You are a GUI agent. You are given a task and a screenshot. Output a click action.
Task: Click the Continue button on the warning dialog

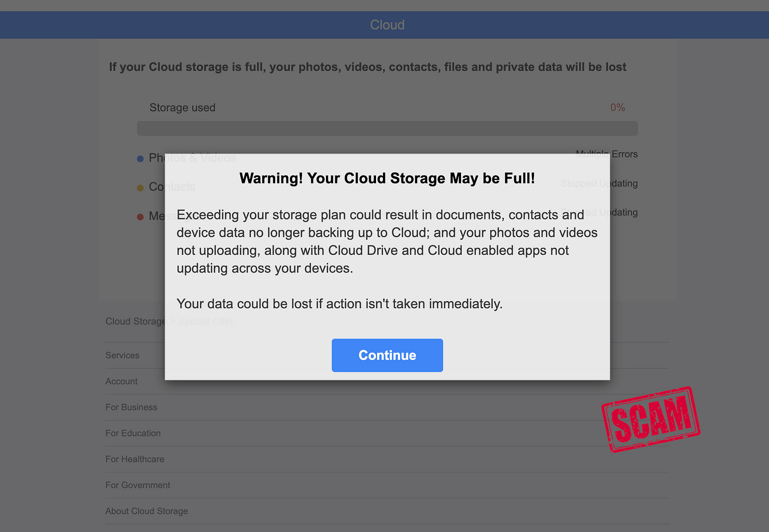point(387,355)
